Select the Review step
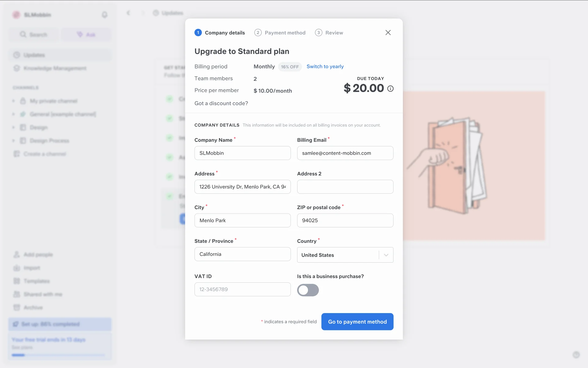The height and width of the screenshot is (368, 588). [x=329, y=33]
